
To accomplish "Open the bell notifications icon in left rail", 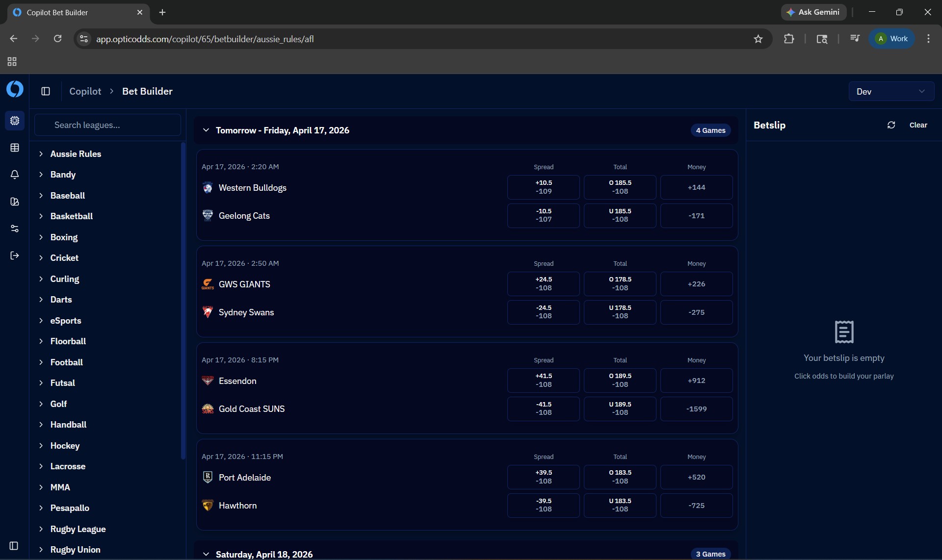I will [x=15, y=175].
